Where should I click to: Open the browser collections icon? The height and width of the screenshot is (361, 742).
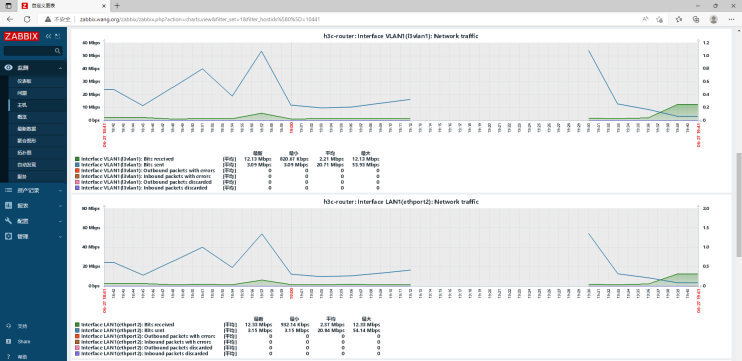696,19
